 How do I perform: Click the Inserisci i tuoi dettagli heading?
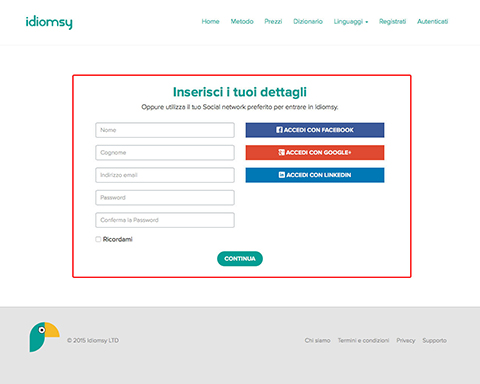[240, 92]
